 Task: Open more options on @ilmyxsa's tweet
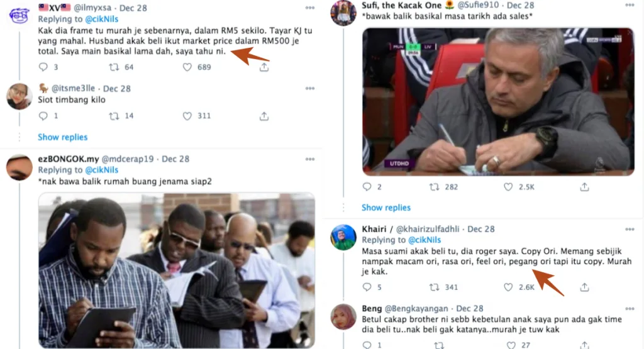(x=309, y=8)
